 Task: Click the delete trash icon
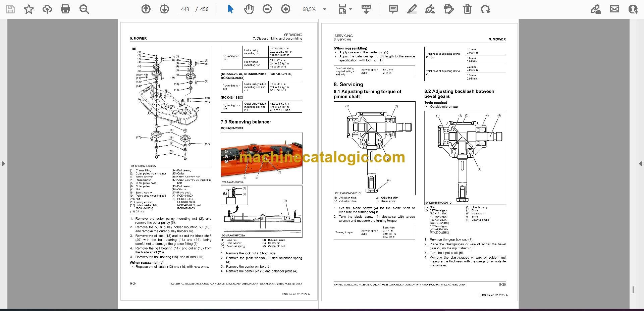467,9
